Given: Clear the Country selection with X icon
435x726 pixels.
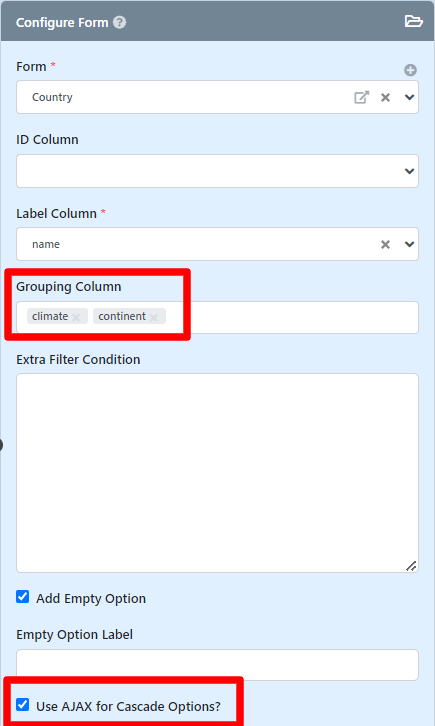Looking at the screenshot, I should [385, 97].
